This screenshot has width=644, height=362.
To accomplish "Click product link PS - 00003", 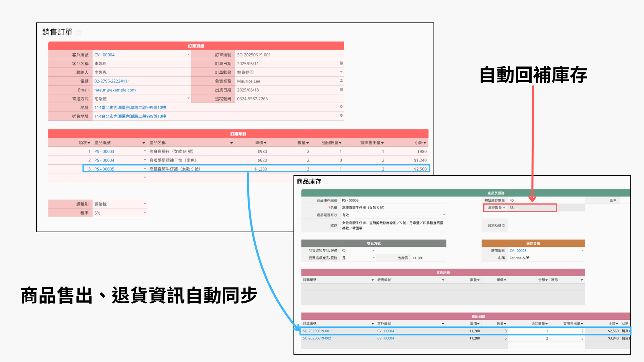I will 104,152.
